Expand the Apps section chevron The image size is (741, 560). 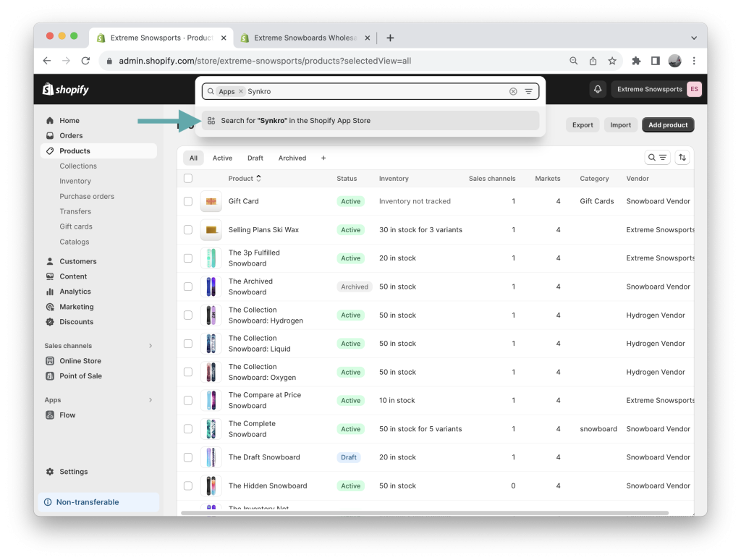coord(151,400)
